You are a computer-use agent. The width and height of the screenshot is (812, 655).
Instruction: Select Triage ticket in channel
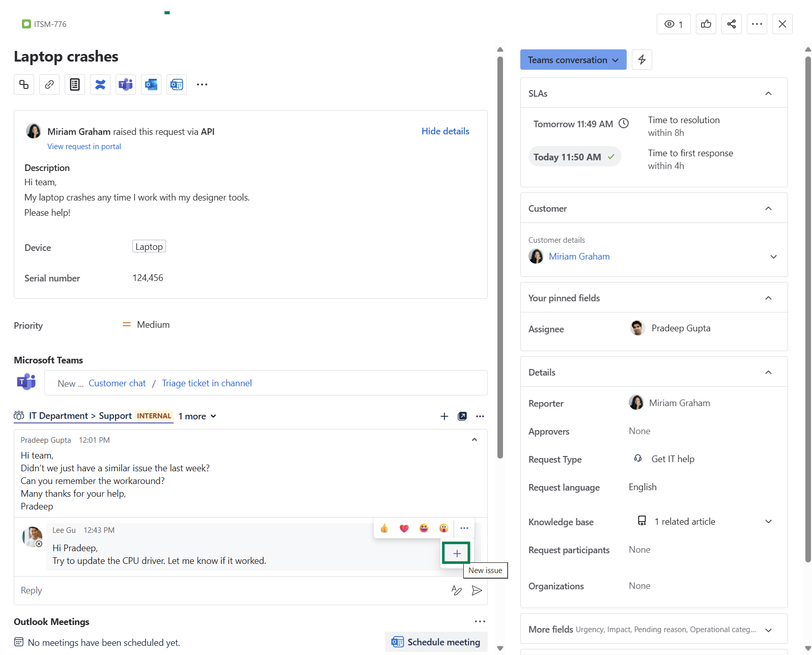207,383
